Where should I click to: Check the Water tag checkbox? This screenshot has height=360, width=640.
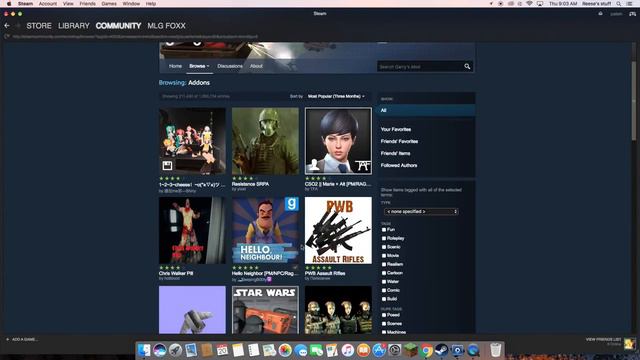tap(384, 282)
